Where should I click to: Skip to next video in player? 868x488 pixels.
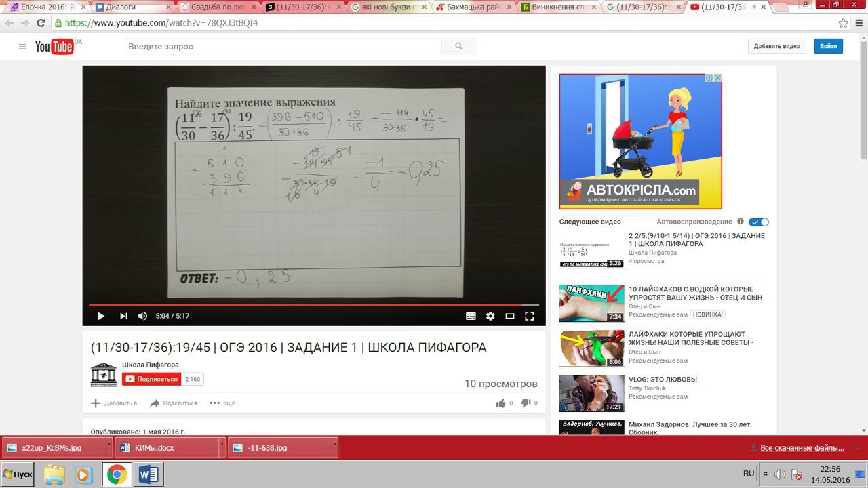(123, 316)
